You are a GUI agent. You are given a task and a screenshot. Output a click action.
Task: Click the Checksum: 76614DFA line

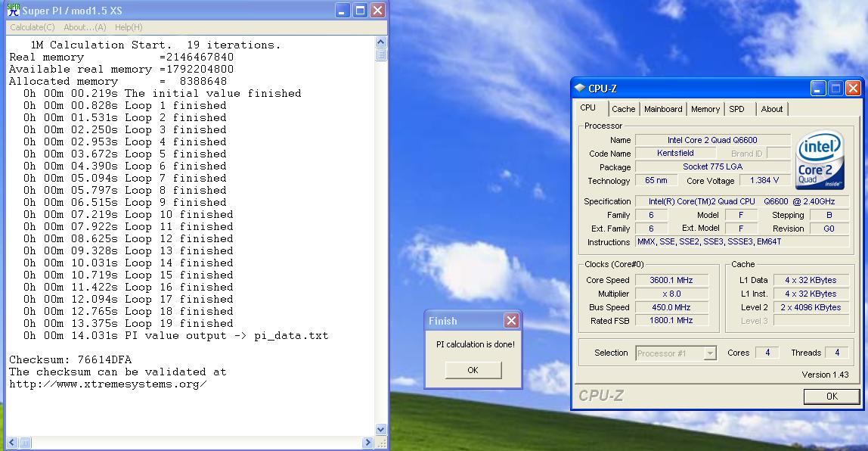(70, 359)
